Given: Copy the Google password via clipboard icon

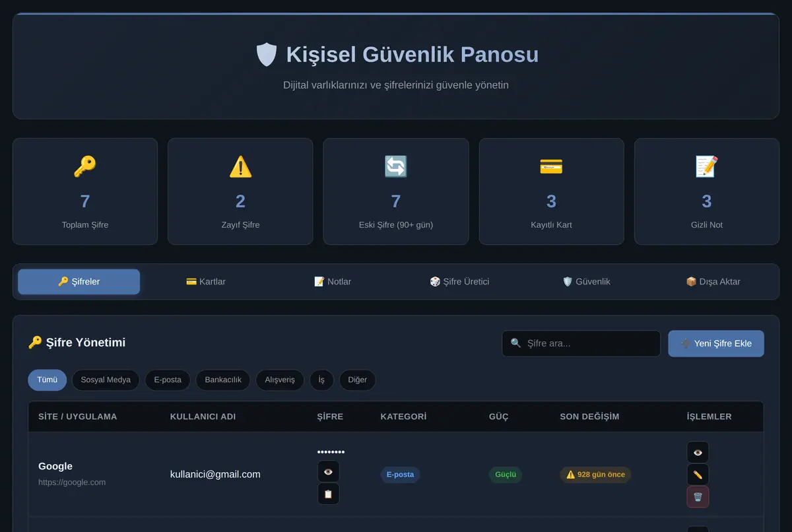Looking at the screenshot, I should pos(329,494).
